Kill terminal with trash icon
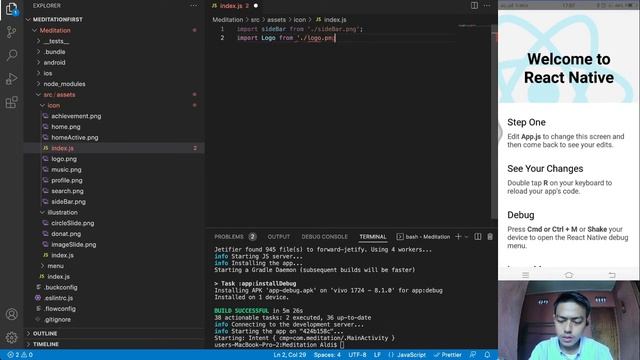Screen dimensions: 640x360 [x=490, y=237]
